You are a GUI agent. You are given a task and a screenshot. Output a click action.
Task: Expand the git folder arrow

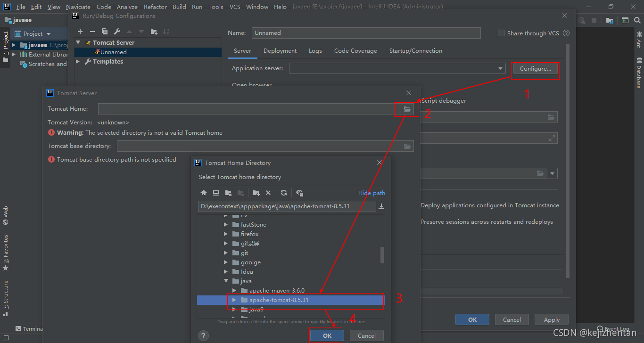[226, 253]
